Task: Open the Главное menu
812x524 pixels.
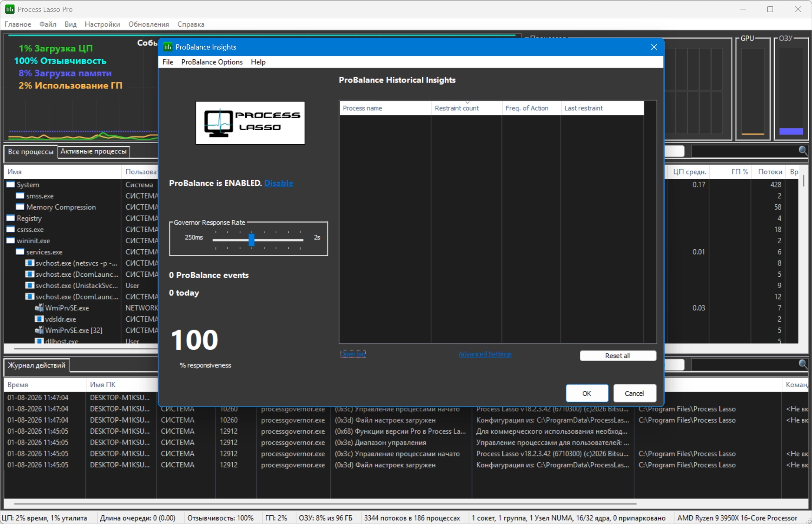Action: pyautogui.click(x=18, y=24)
